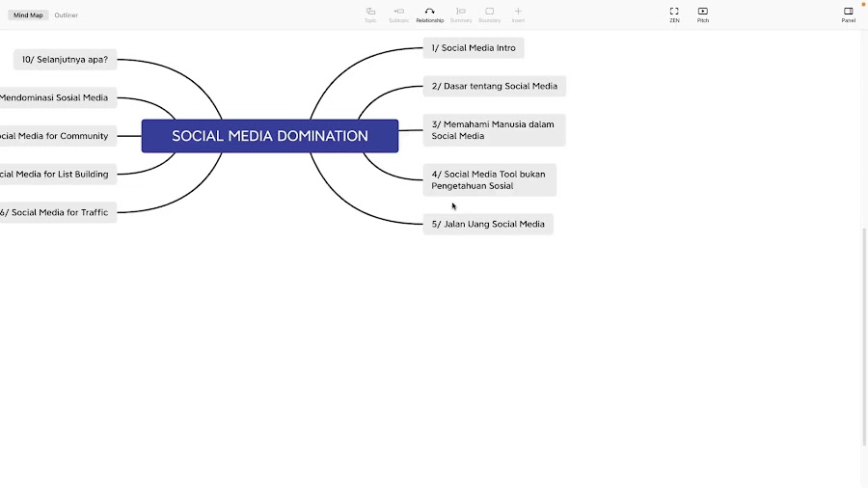This screenshot has height=488, width=868.
Task: Select the Relationship tool
Action: pos(429,14)
